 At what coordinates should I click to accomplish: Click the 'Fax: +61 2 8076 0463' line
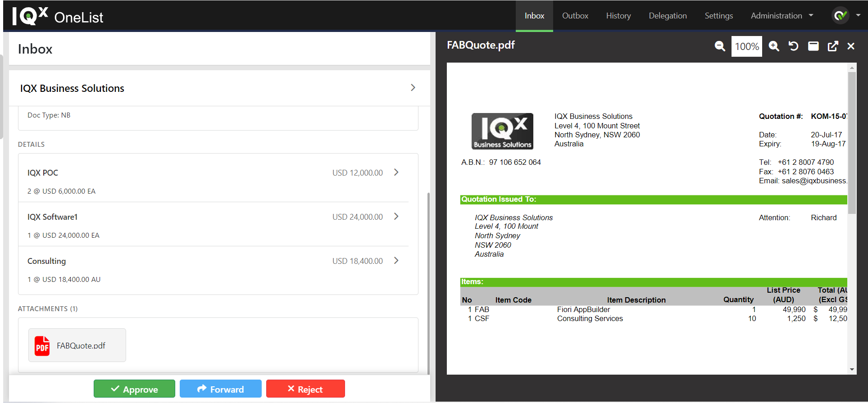(796, 172)
